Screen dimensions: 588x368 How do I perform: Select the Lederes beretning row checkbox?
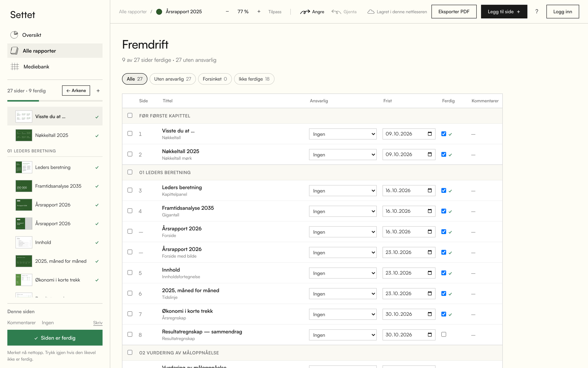point(130,190)
